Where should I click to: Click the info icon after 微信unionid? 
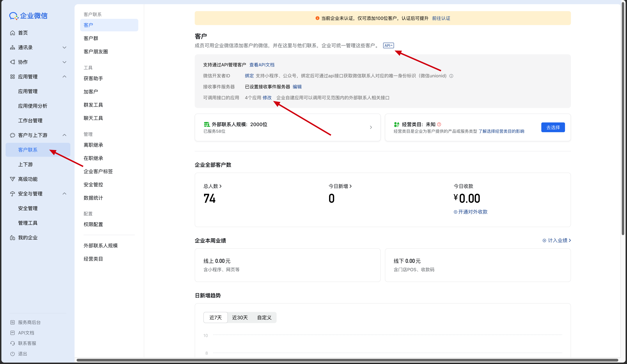[451, 76]
